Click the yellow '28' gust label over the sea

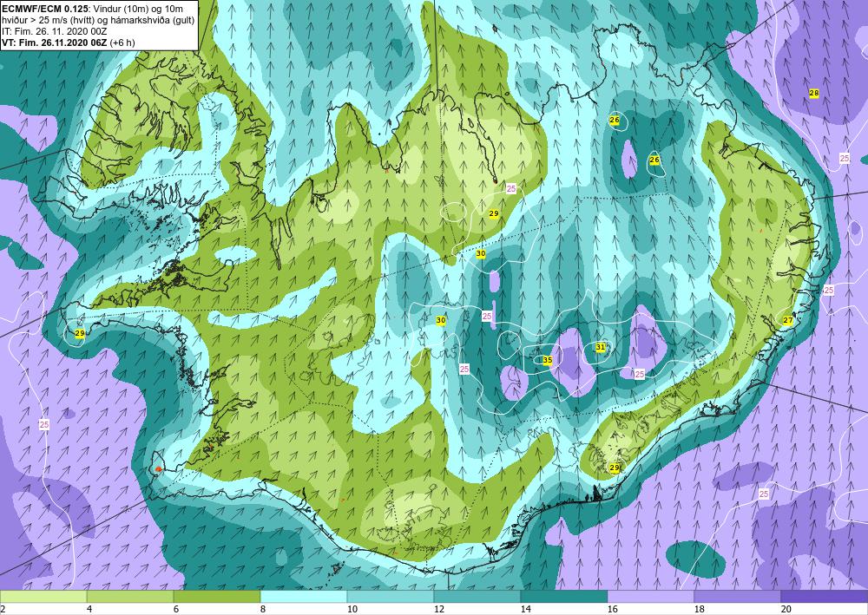click(814, 94)
